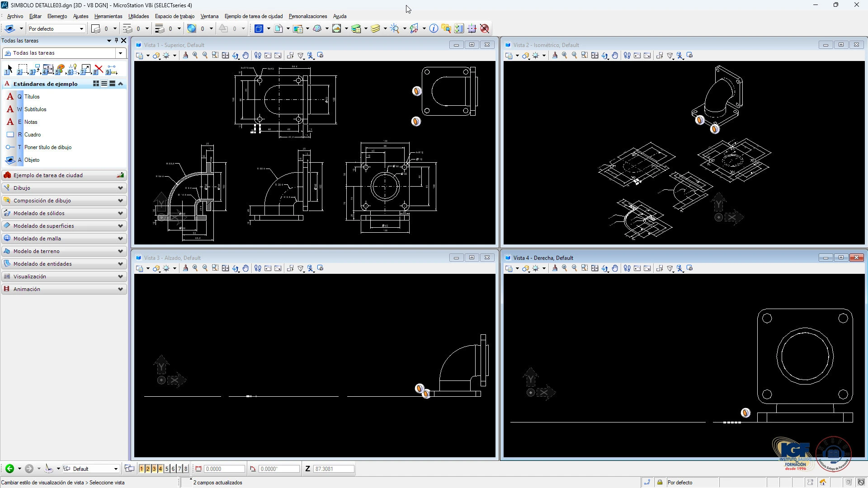The image size is (868, 488).
Task: Pick the Delete element red X tool
Action: click(x=99, y=69)
